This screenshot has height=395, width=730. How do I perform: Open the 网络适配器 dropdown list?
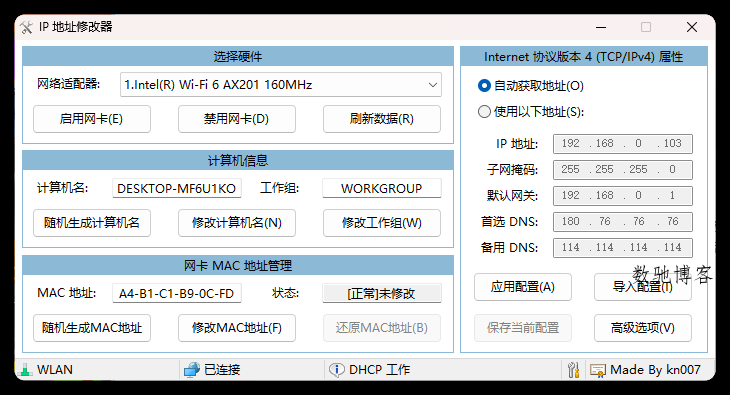tap(281, 85)
